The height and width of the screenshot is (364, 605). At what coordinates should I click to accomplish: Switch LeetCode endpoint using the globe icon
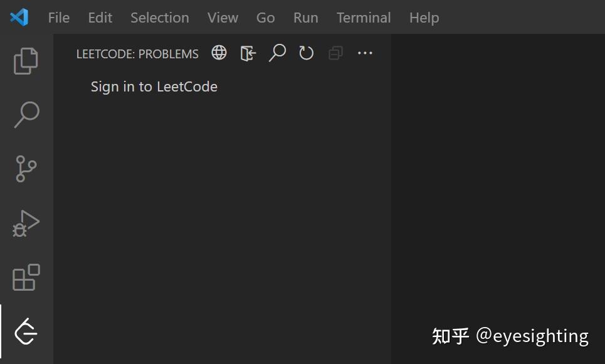(x=219, y=53)
